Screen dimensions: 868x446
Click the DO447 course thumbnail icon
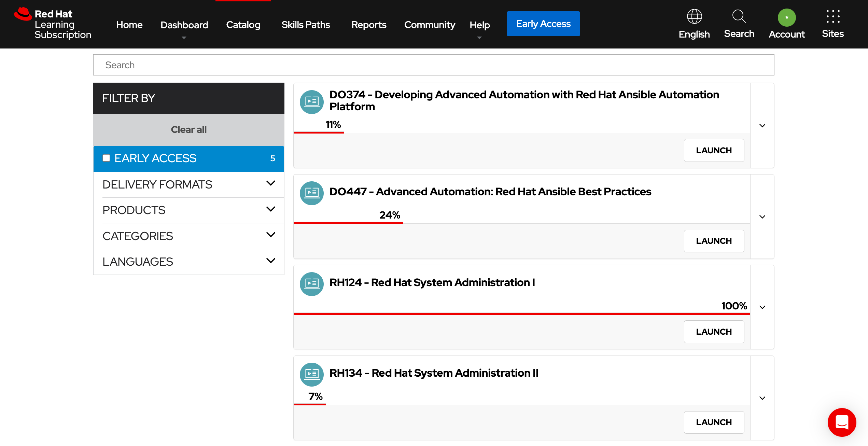click(x=311, y=193)
